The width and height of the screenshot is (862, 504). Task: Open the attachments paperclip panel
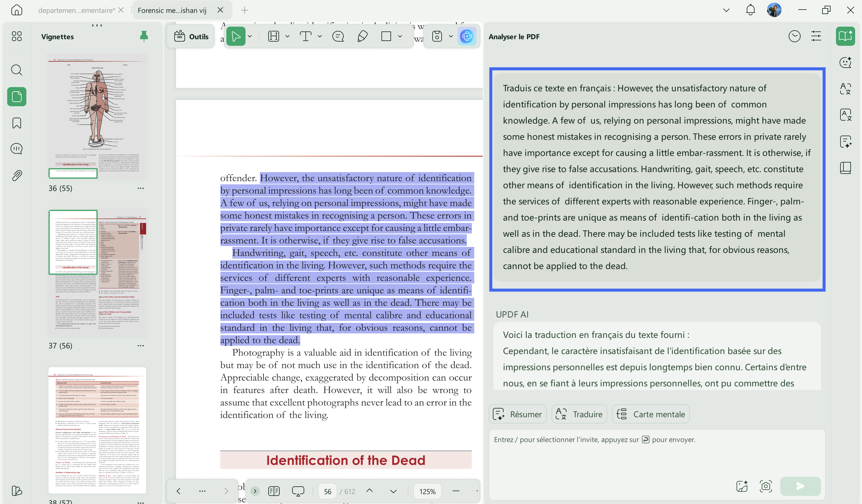click(x=16, y=176)
